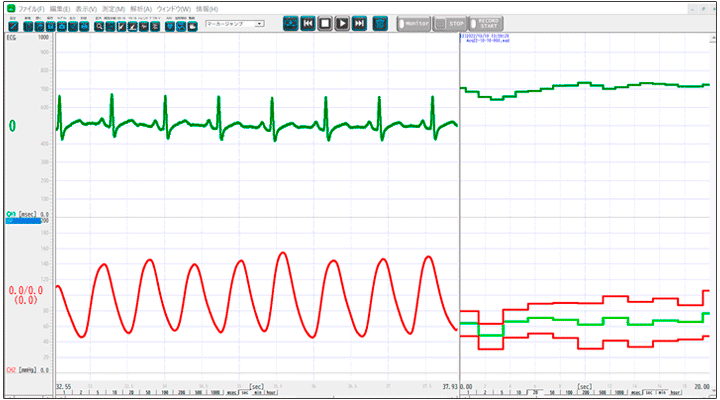Click the waveform analysis icon right of heart icon
Image resolution: width=720 pixels, height=400 pixels.
click(x=181, y=27)
